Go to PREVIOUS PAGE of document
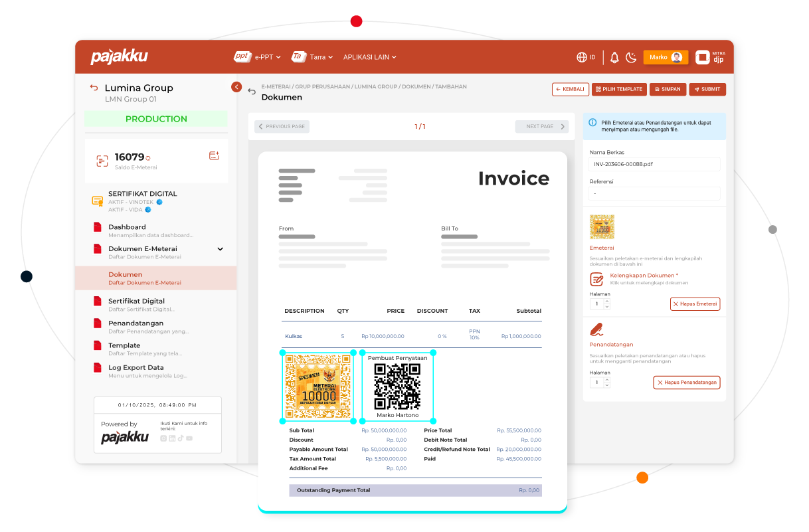This screenshot has width=809, height=532. [282, 126]
